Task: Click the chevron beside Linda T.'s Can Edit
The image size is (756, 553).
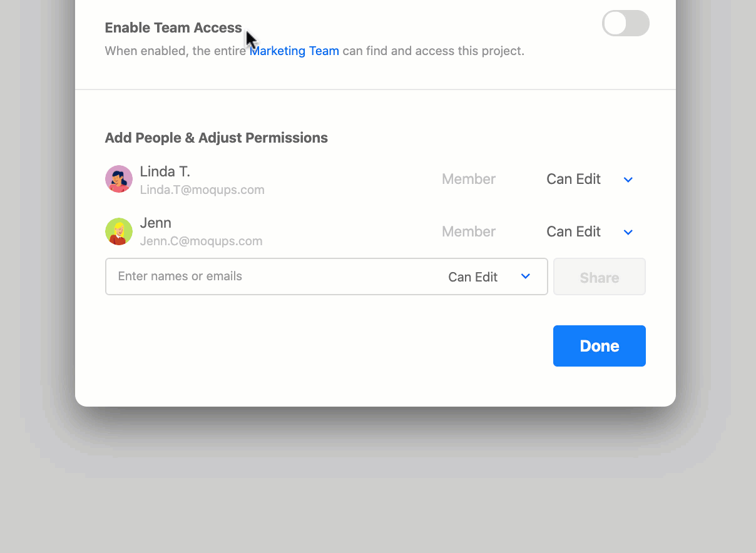Action: click(628, 180)
